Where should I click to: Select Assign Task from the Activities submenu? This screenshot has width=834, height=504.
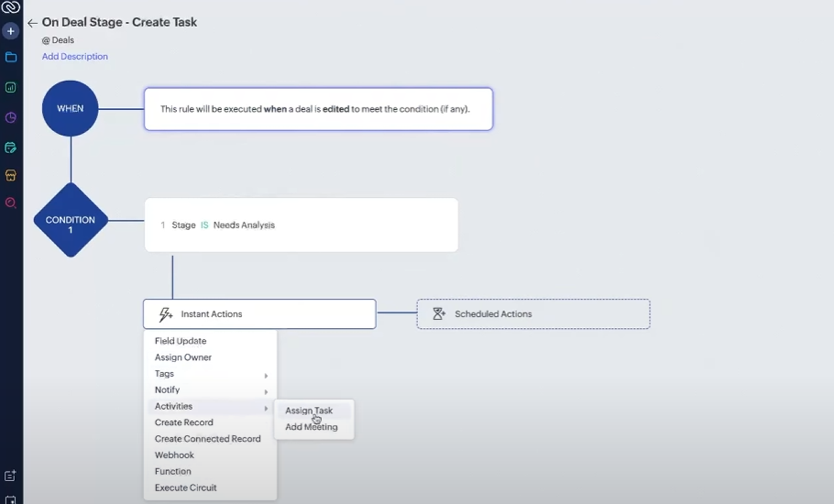[x=309, y=411]
